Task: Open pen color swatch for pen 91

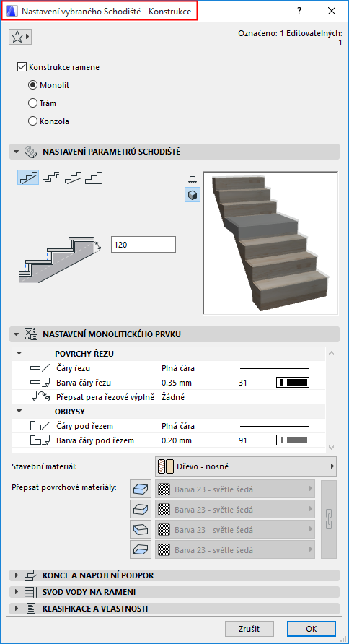Action: [x=293, y=440]
